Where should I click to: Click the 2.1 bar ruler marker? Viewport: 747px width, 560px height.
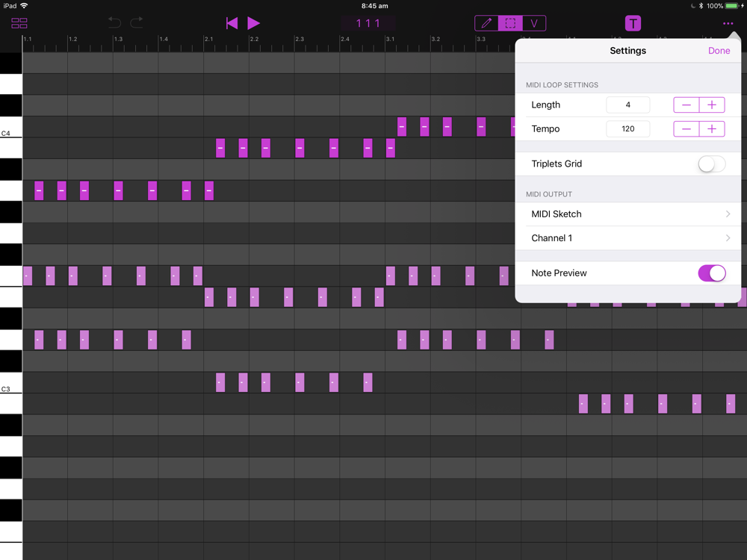click(208, 39)
